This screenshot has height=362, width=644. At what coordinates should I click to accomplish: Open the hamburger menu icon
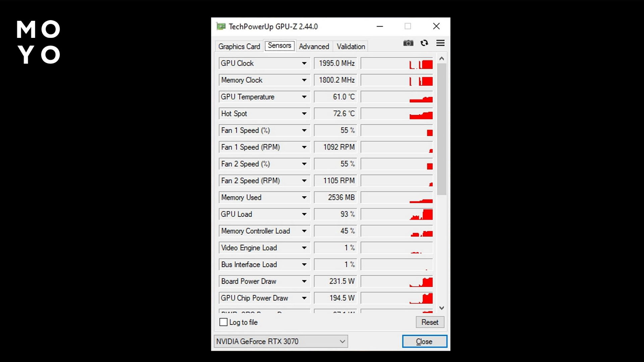click(x=440, y=43)
